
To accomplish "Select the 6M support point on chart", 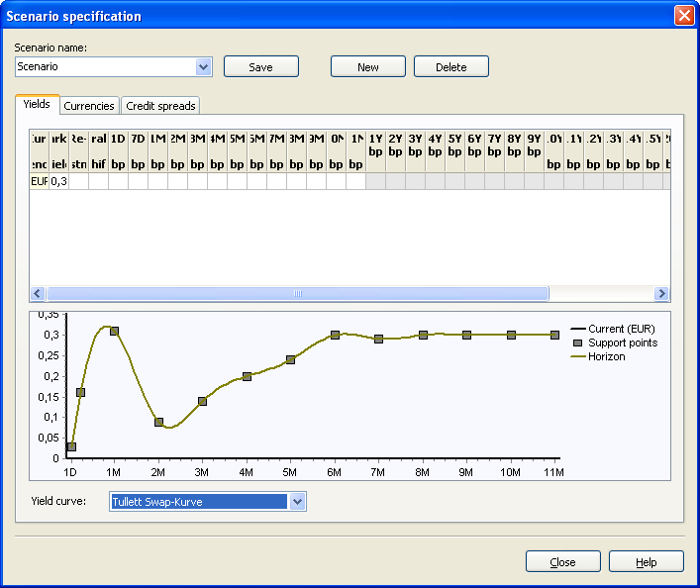I will pos(335,336).
